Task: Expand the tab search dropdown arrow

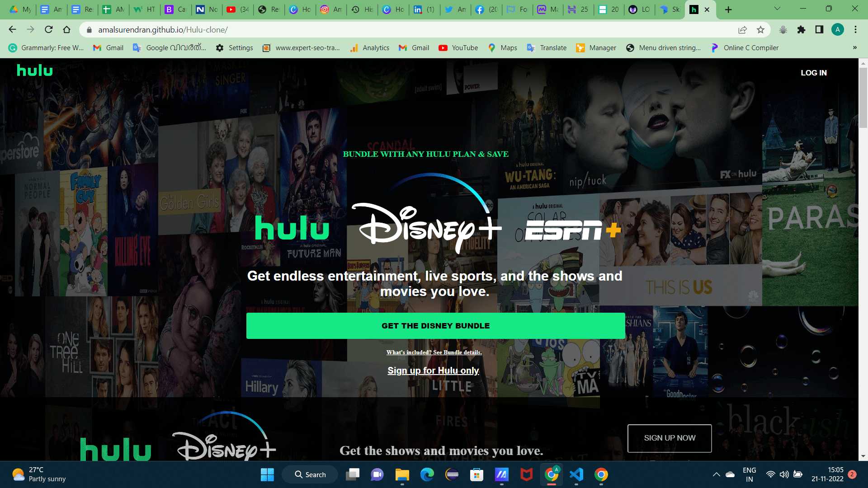Action: pos(777,9)
